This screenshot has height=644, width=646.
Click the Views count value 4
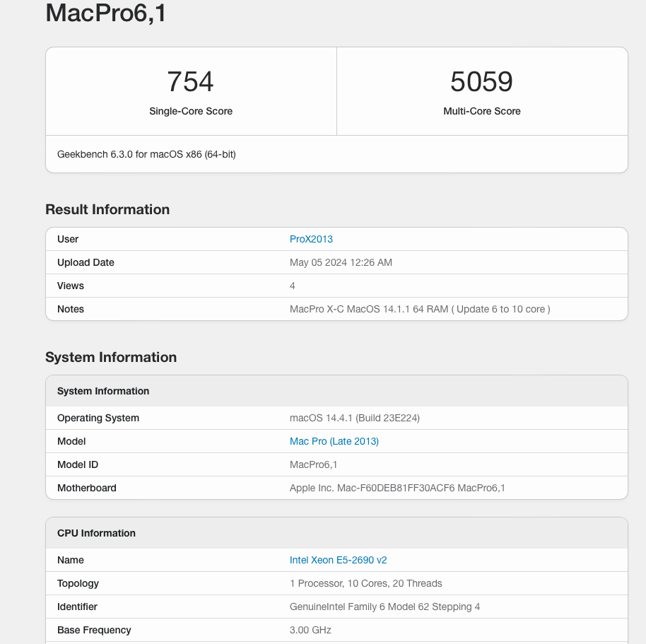292,286
